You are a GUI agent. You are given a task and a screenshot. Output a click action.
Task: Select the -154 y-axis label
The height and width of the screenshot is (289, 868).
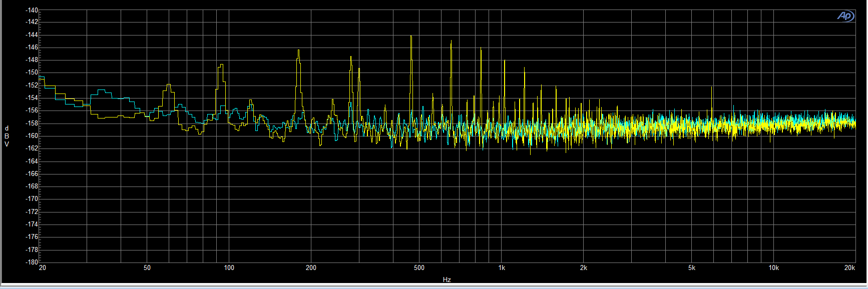tap(32, 97)
